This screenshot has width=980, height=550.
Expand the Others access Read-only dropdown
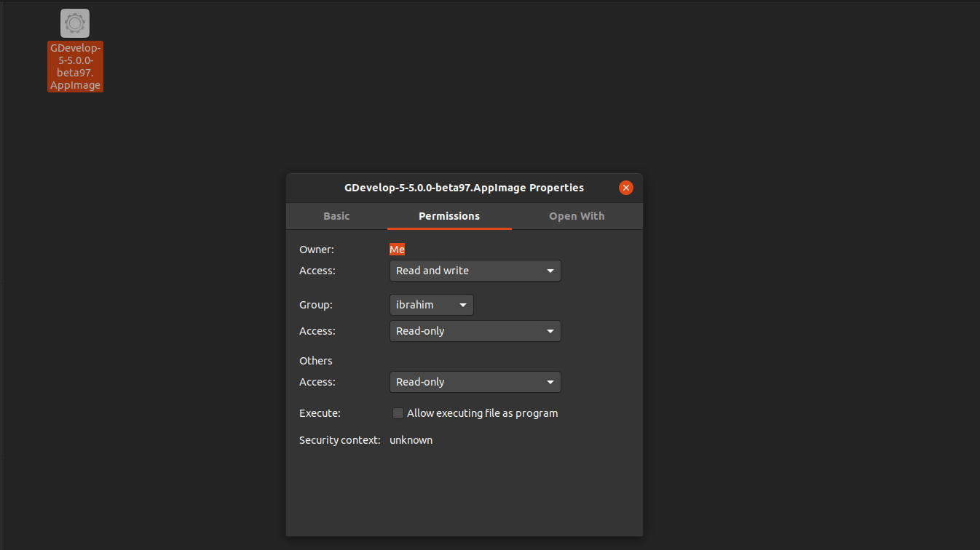tap(475, 382)
